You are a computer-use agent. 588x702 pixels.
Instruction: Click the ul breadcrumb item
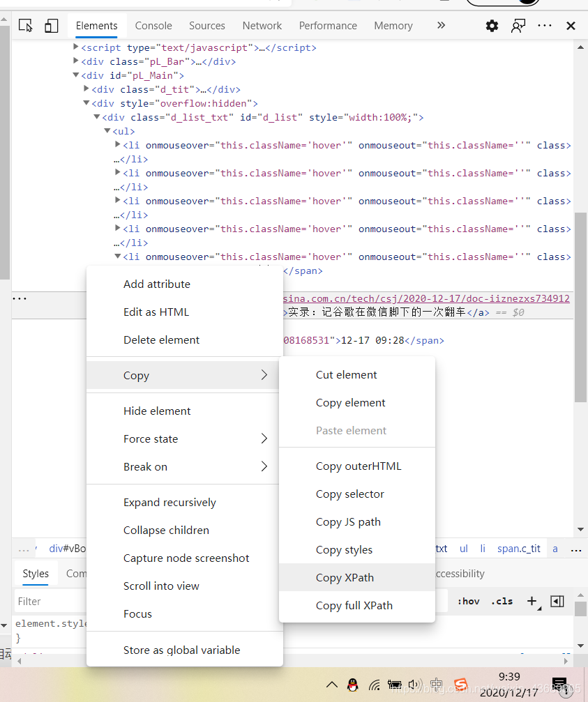[x=464, y=549]
